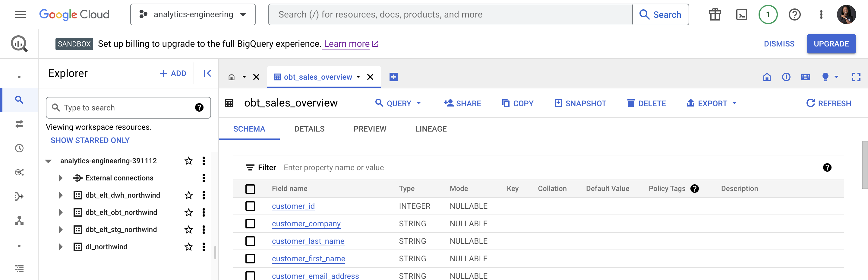Star the dbt_elt_dwh_northwind dataset
Viewport: 868px width, 280px height.
(189, 195)
